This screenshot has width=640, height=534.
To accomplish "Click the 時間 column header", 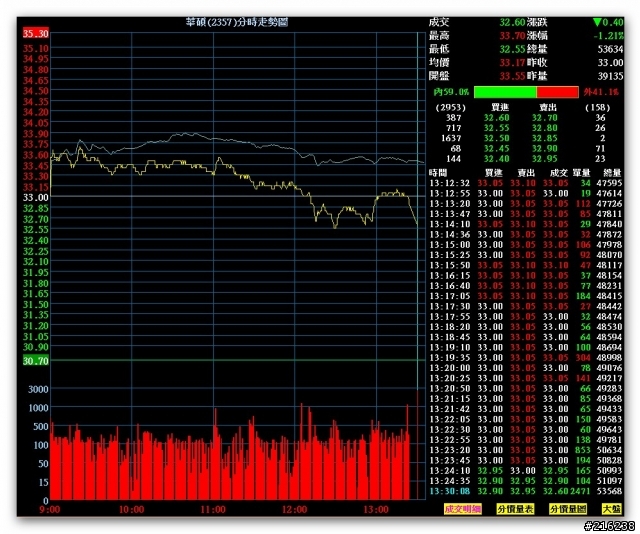I will click(x=438, y=173).
